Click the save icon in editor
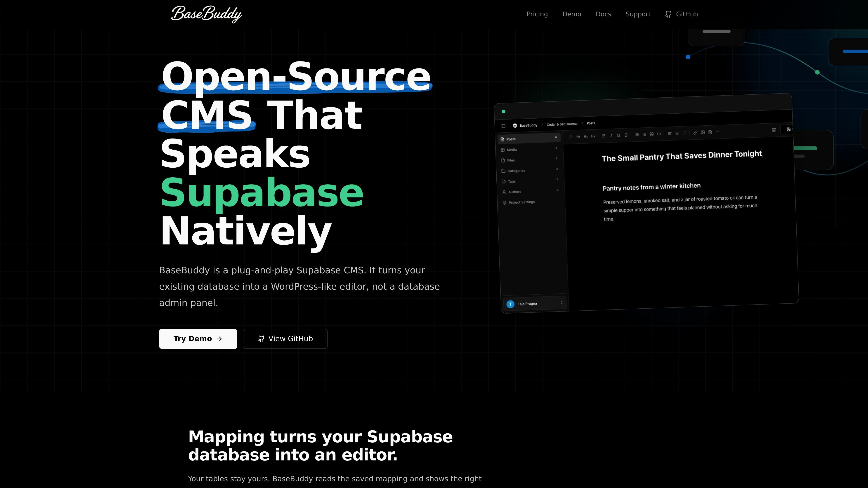868x488 pixels. click(x=788, y=129)
